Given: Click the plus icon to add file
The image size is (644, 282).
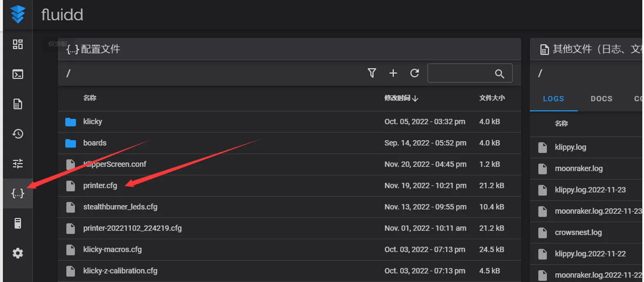Looking at the screenshot, I should (393, 73).
